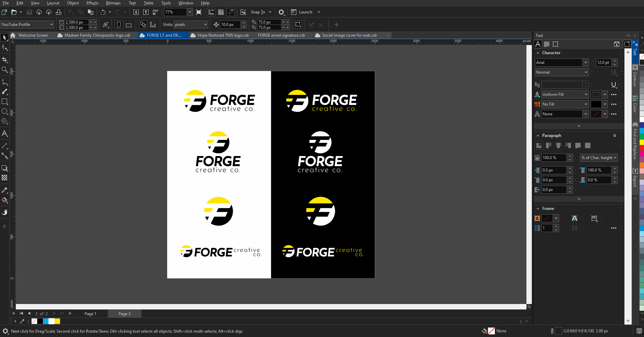Switch to Page 1
Image resolution: width=644 pixels, height=337 pixels.
click(x=90, y=314)
